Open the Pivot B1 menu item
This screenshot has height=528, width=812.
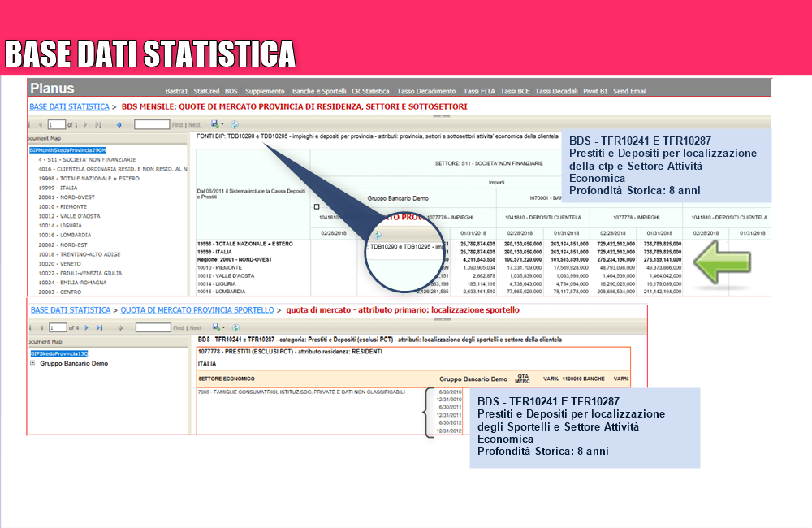tap(595, 91)
